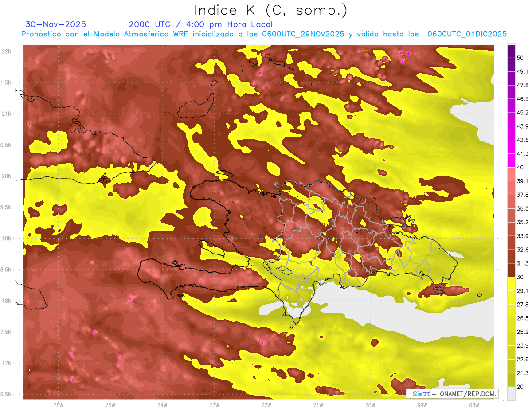Click the legend value "23.9"
The image size is (532, 411).
click(522, 346)
